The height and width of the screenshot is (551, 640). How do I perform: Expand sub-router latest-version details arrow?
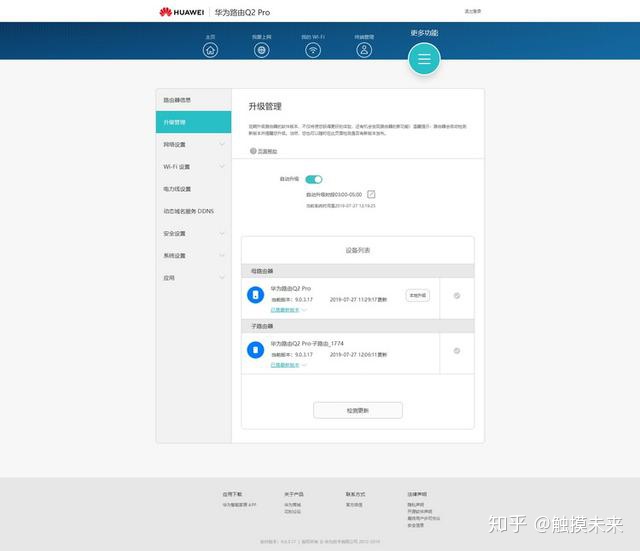tap(304, 365)
